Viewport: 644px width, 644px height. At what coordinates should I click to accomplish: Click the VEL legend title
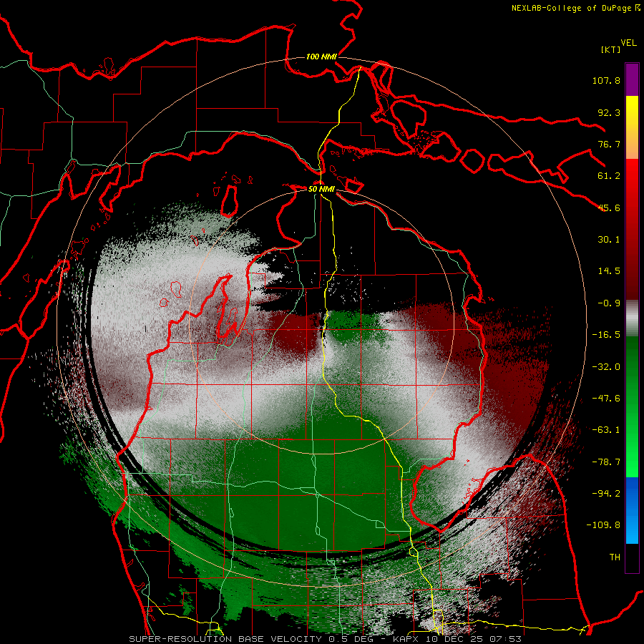[x=628, y=43]
